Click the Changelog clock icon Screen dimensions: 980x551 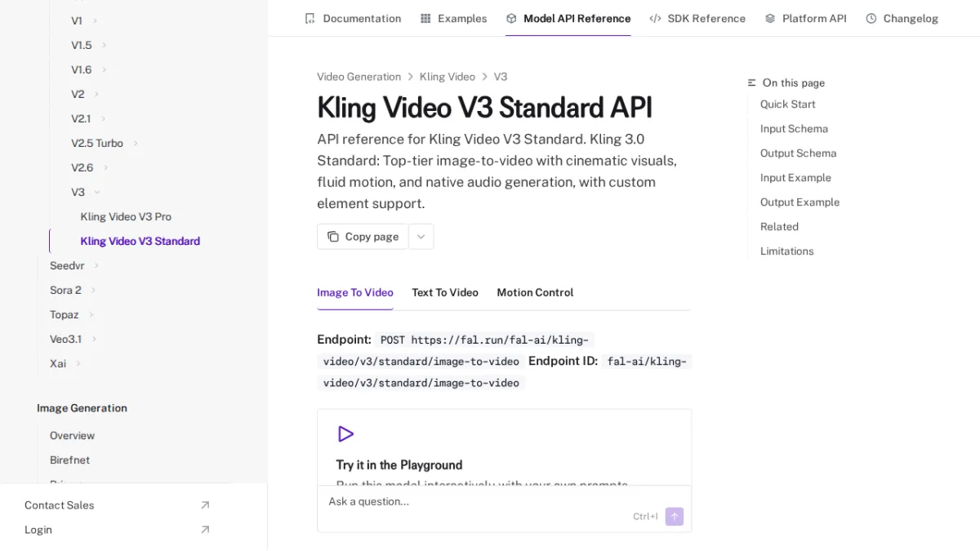871,18
